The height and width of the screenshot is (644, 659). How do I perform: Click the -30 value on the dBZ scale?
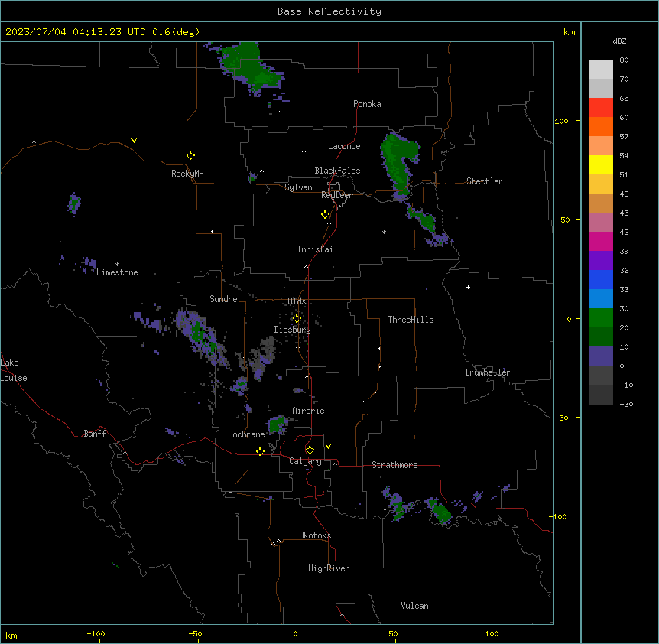[x=626, y=404]
